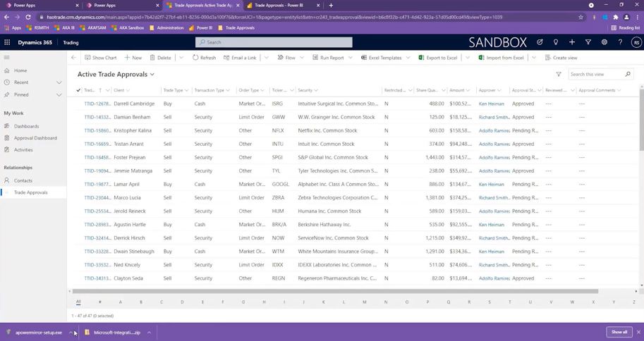The height and width of the screenshot is (341, 644).
Task: Click Create view in command bar
Action: pos(561,58)
